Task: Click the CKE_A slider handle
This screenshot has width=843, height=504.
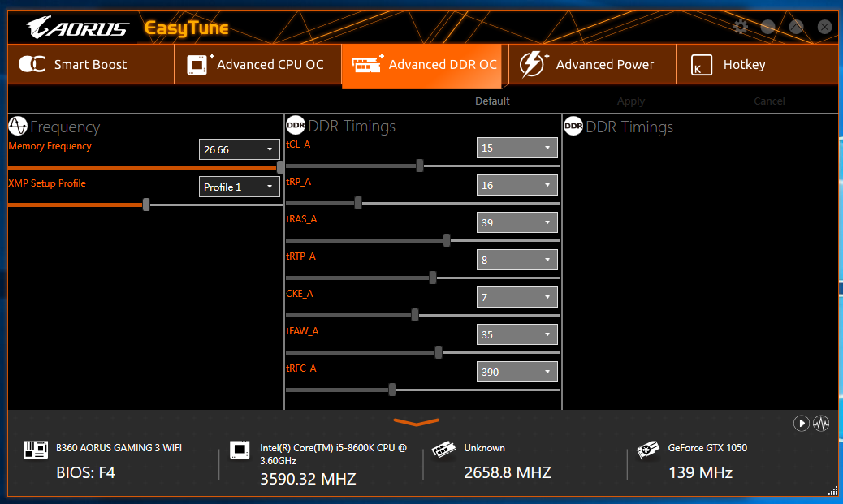Action: [x=414, y=315]
